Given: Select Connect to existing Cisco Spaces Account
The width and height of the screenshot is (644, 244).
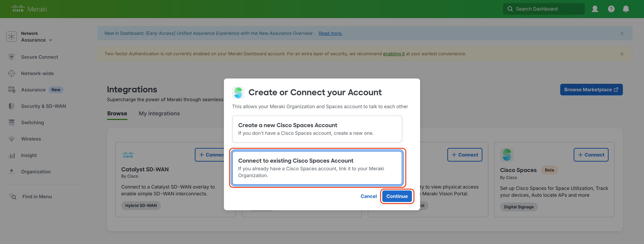Looking at the screenshot, I should (317, 168).
